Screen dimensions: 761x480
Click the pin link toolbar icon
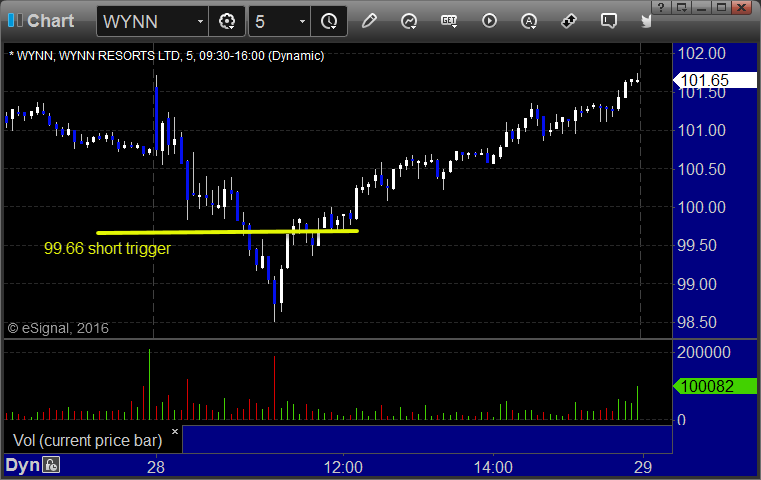(569, 21)
